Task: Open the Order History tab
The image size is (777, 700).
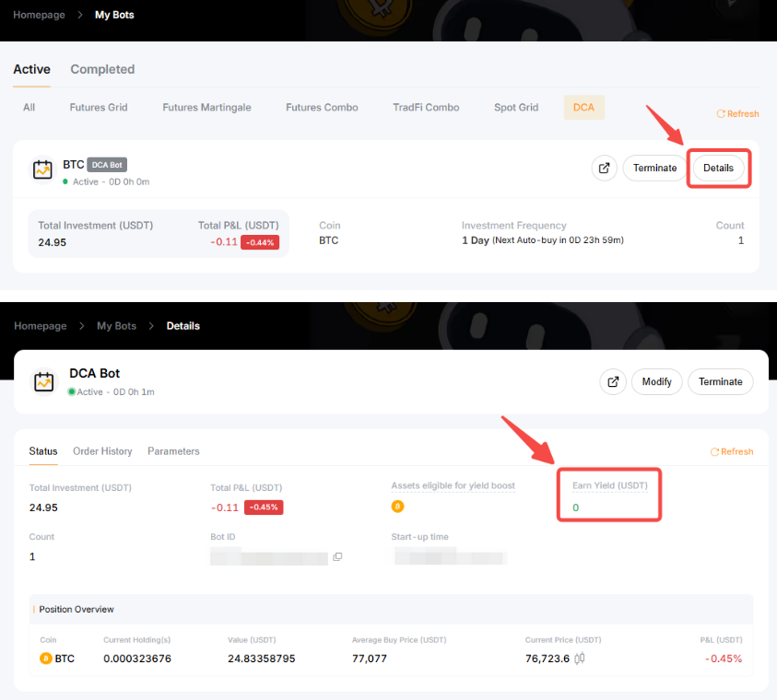Action: point(102,451)
